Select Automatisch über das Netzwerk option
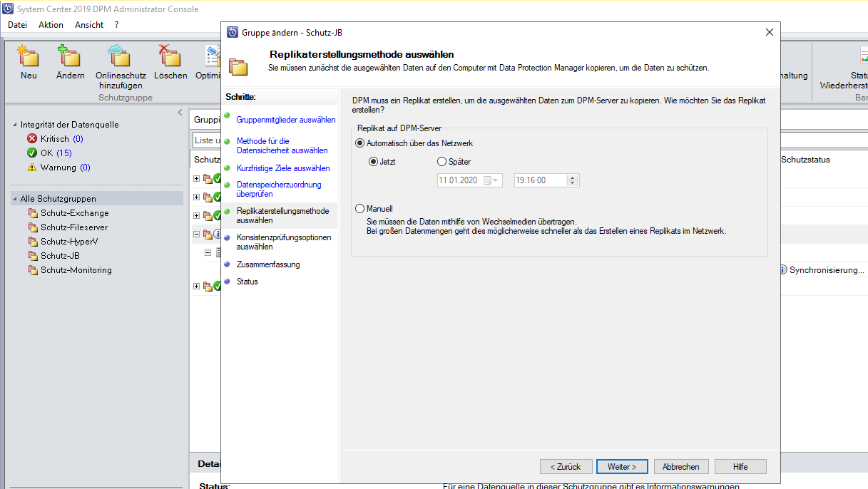This screenshot has width=868, height=489. click(359, 143)
